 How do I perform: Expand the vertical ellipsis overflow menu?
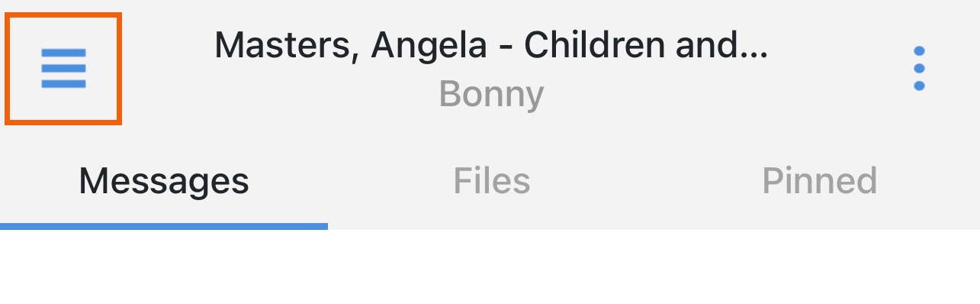[919, 69]
